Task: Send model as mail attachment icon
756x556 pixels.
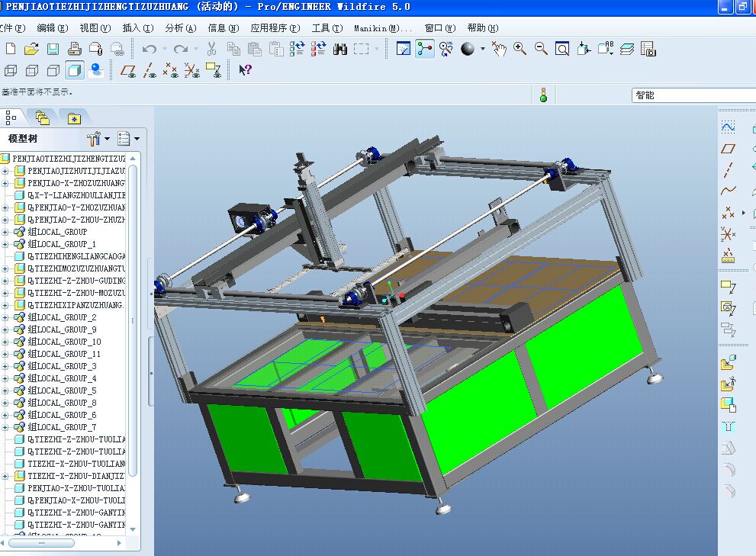Action: [x=96, y=49]
